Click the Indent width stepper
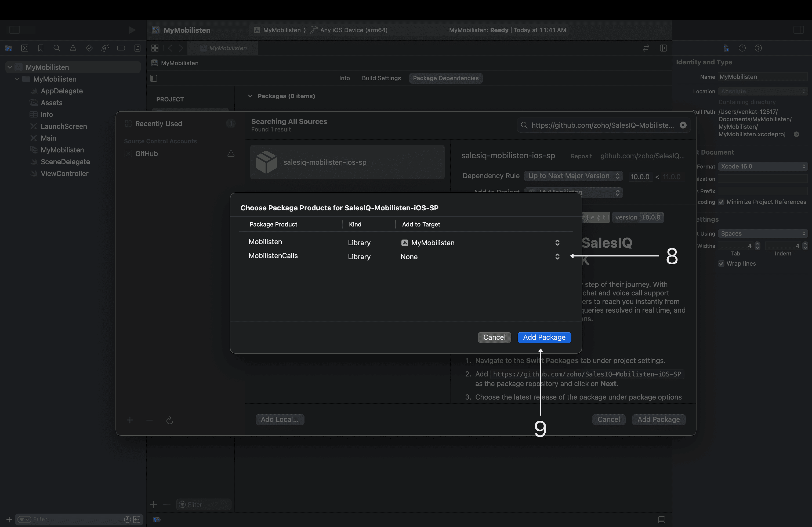The height and width of the screenshot is (527, 812). click(x=805, y=246)
